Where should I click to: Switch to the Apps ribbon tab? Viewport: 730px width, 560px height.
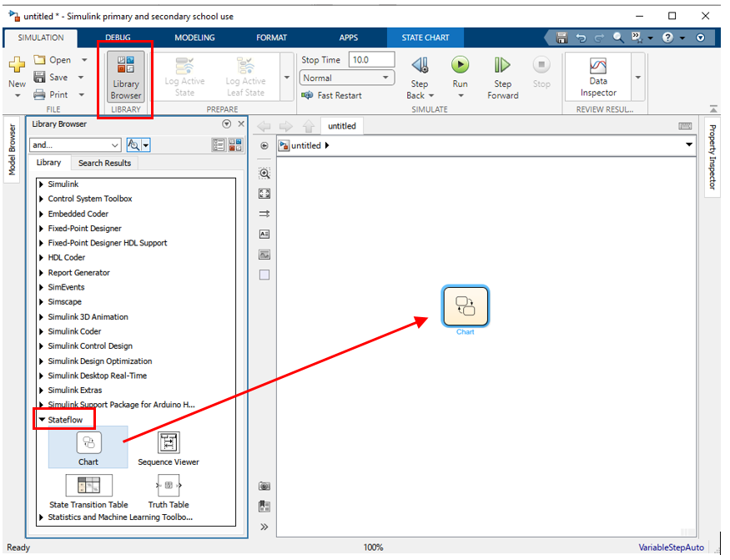[x=348, y=38]
